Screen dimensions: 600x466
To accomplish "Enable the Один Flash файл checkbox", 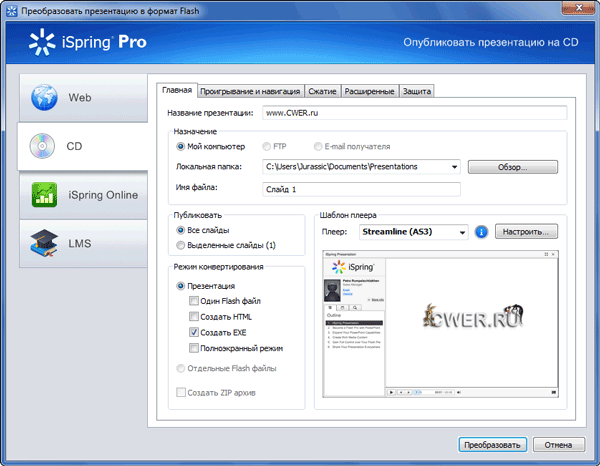I will coord(194,300).
